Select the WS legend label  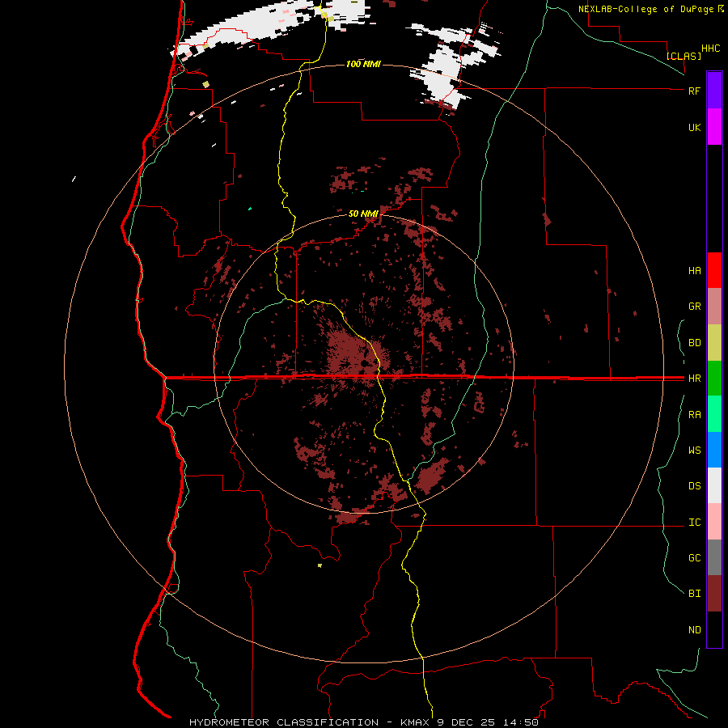694,451
